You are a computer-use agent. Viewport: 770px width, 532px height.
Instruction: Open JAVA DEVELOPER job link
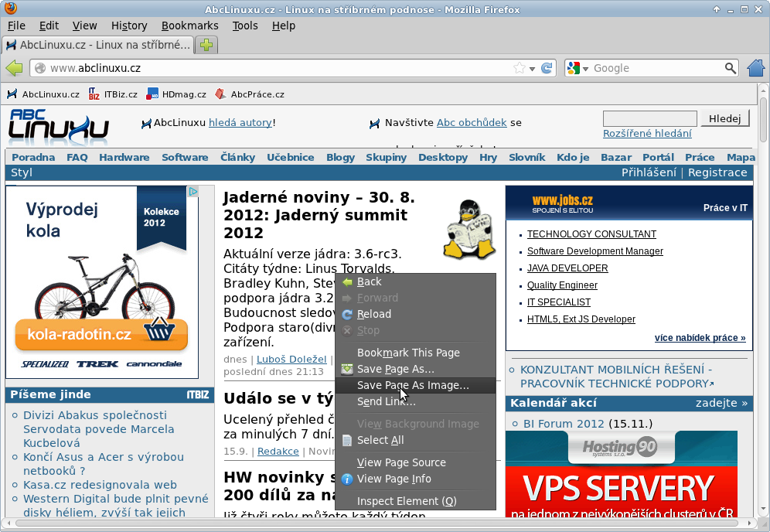[x=567, y=268]
